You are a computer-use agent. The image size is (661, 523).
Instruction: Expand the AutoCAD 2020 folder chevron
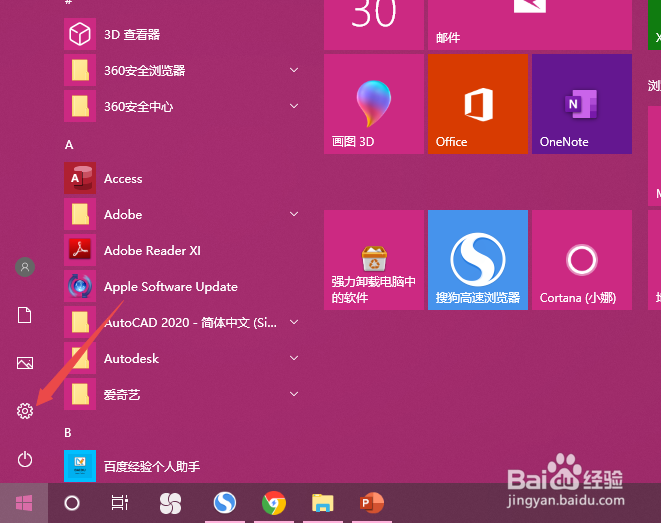[x=294, y=322]
